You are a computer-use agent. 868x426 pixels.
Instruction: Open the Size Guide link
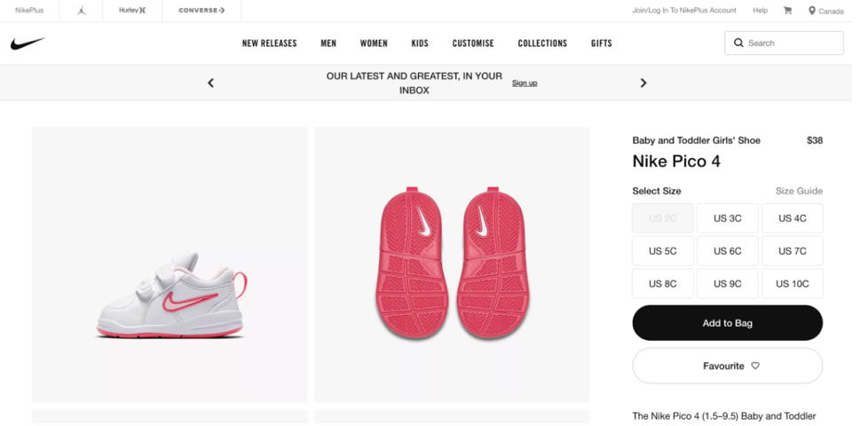799,191
